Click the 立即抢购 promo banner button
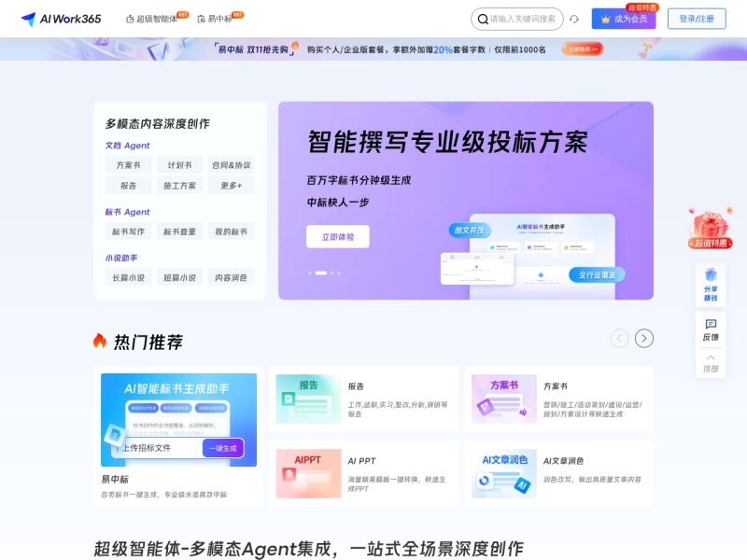This screenshot has width=747, height=560. pos(583,49)
